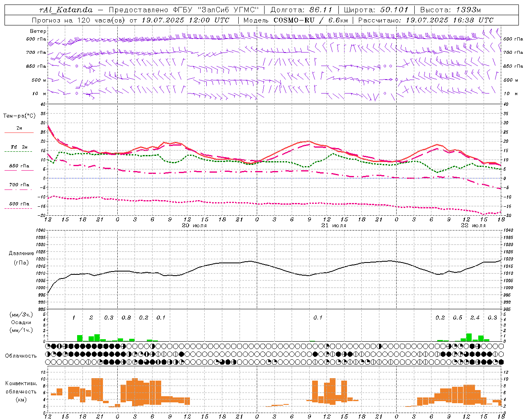
Task: Click the Осадки precipitation label
Action: click(21, 322)
